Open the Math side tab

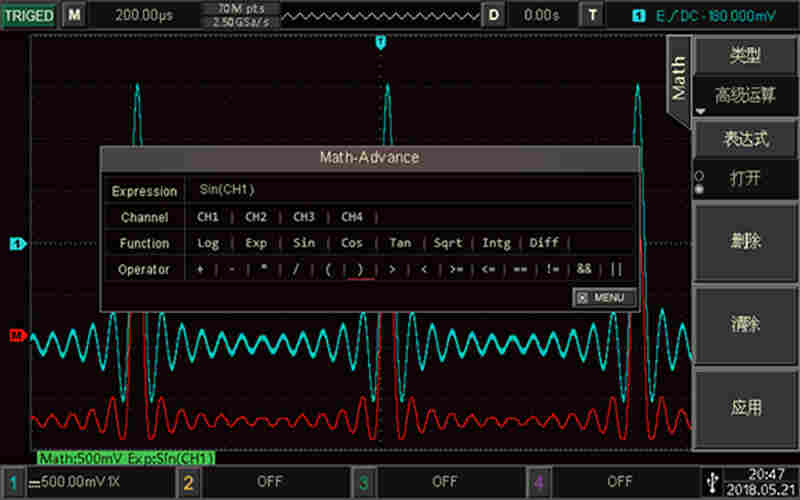click(x=679, y=78)
